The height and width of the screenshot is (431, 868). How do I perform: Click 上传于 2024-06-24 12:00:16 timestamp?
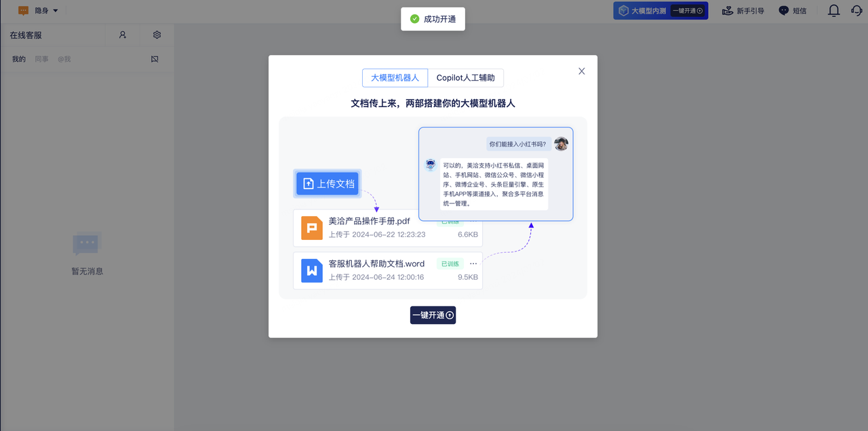pos(376,277)
